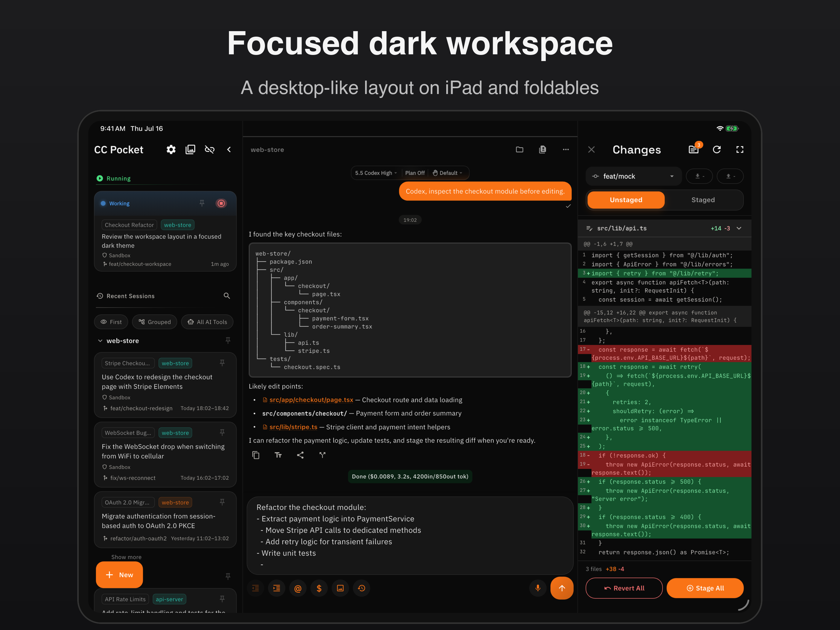
Task: Insert a mention with @ icon
Action: click(x=298, y=588)
